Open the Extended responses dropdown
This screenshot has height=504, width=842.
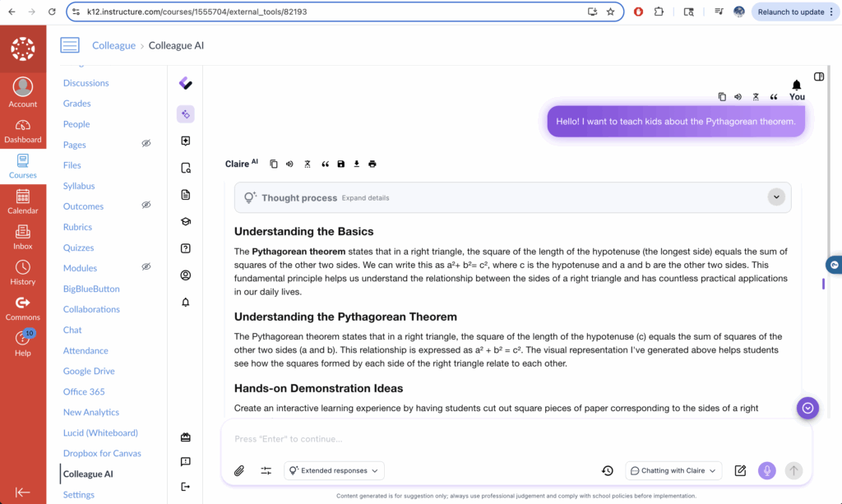[x=335, y=470]
